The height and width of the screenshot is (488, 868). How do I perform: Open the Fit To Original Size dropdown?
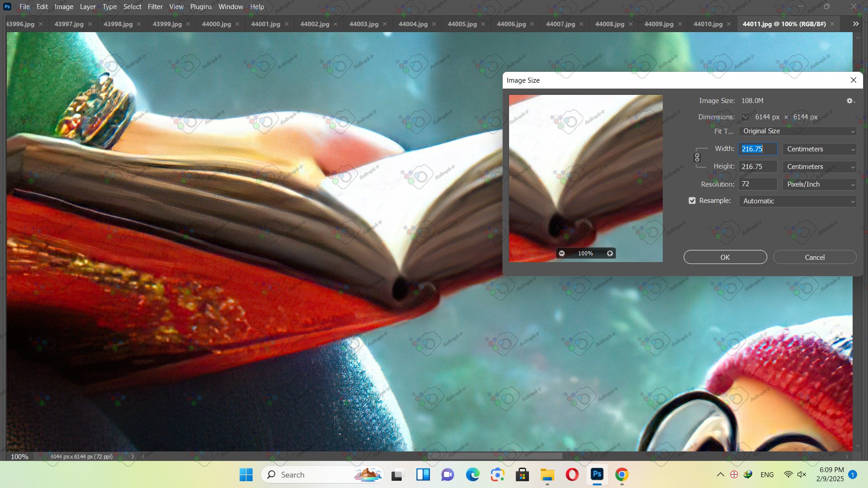point(798,131)
